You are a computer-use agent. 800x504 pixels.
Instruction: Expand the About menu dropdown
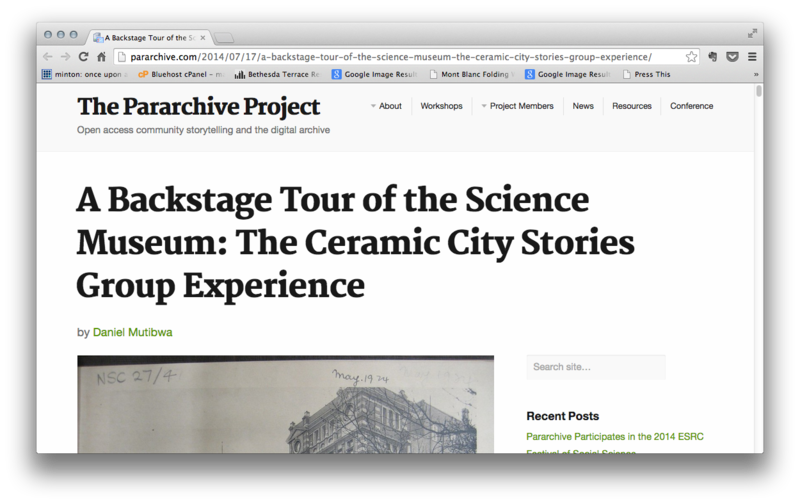[386, 106]
